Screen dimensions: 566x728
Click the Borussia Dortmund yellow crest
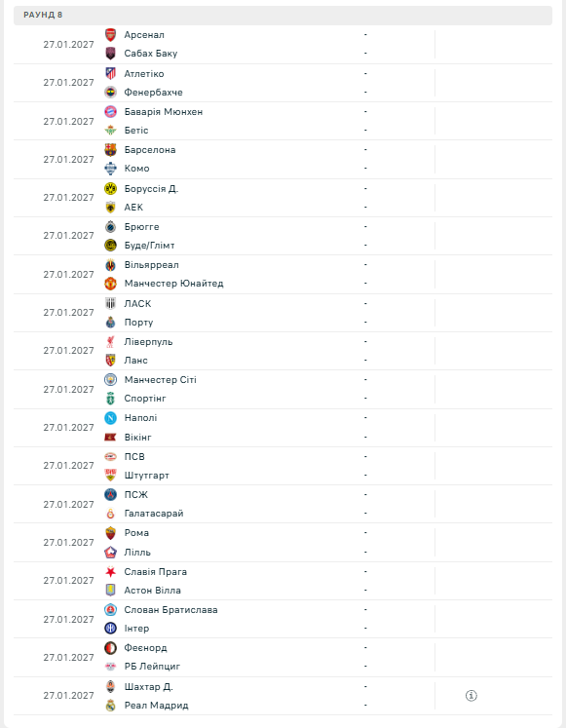tap(110, 188)
